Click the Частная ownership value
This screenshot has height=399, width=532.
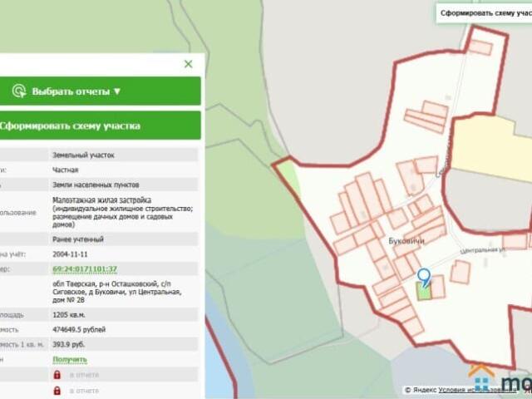coord(66,170)
